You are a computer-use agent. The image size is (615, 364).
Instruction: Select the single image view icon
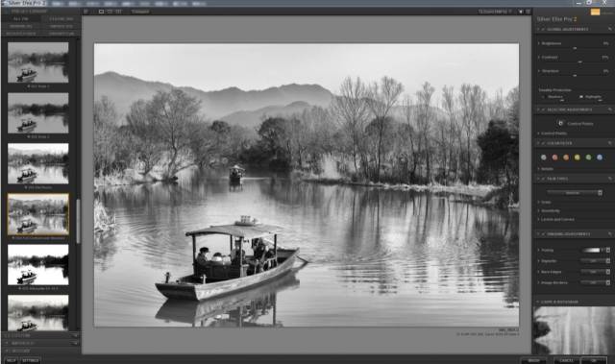pos(101,12)
